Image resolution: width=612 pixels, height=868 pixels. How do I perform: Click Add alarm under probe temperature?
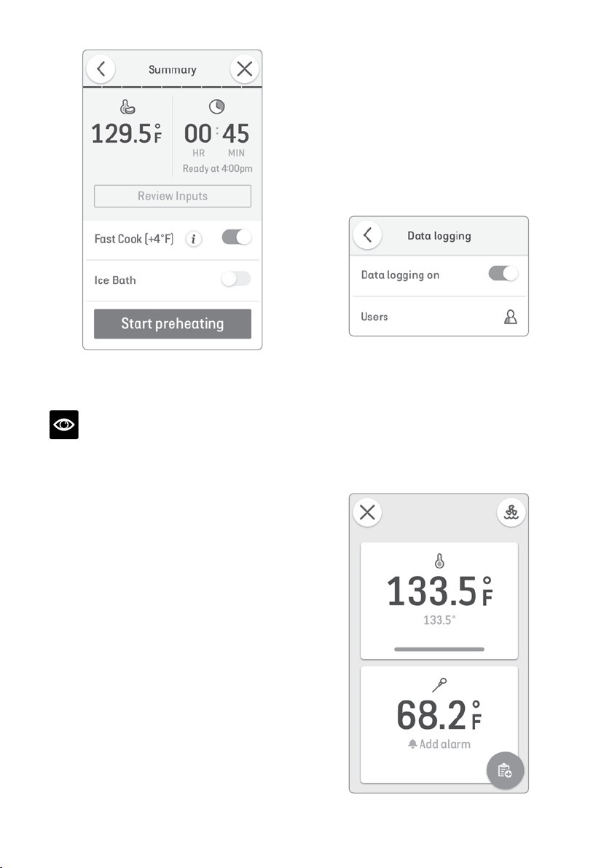pos(439,744)
